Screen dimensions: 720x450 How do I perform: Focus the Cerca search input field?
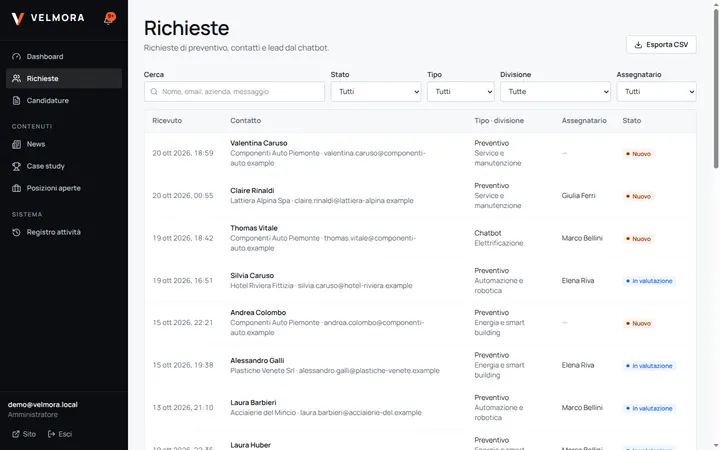tap(234, 91)
